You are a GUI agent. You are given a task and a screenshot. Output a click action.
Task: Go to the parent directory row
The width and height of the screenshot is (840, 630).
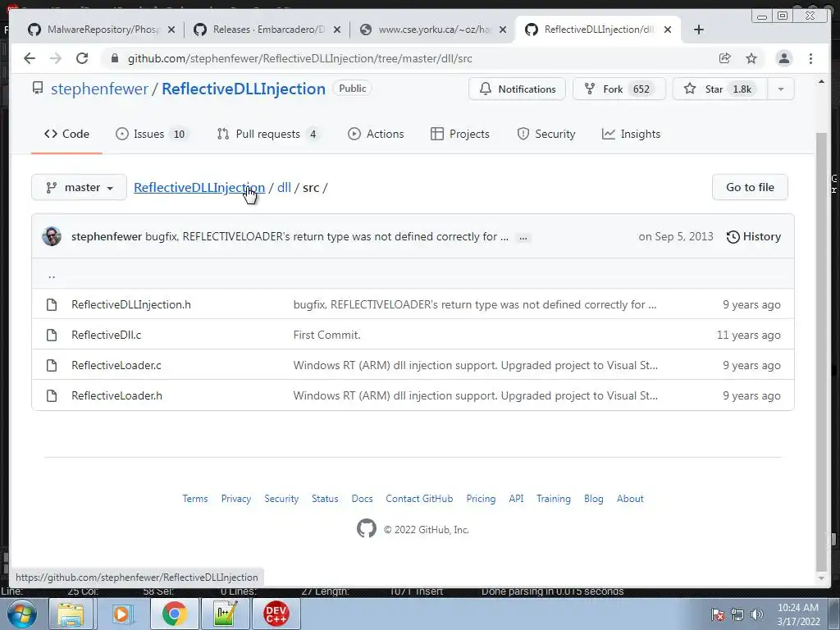click(x=413, y=274)
